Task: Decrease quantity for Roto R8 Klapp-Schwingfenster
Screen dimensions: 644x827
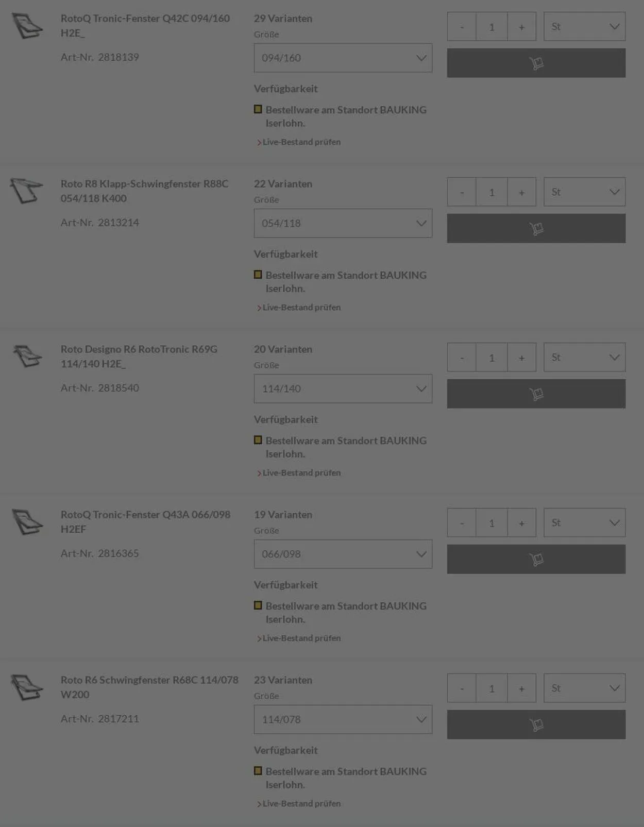Action: 462,192
